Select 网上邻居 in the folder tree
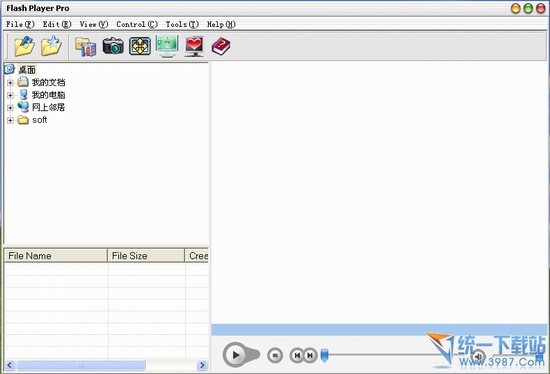 click(48, 107)
